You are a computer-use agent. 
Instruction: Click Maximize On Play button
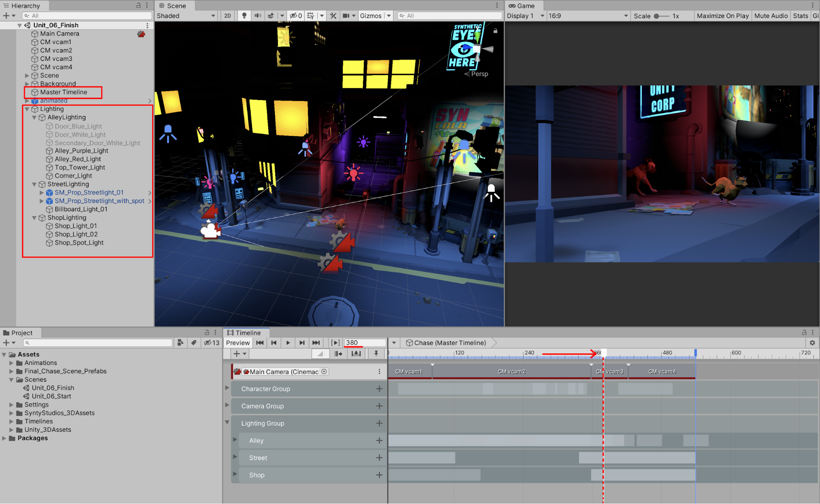pos(722,16)
